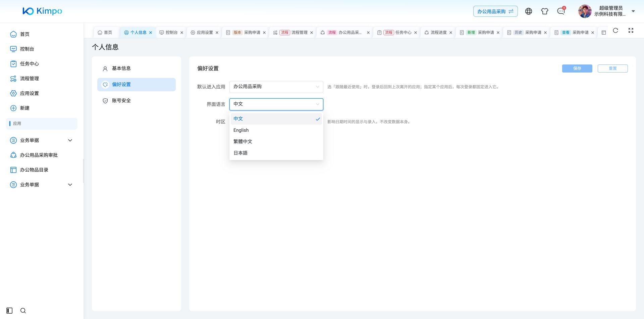Image resolution: width=644 pixels, height=319 pixels.
Task: Expand the second 业务单据 group
Action: (x=42, y=185)
